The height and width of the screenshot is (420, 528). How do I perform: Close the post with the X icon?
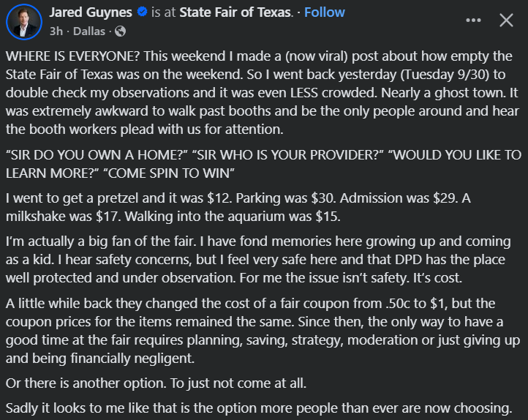point(506,20)
